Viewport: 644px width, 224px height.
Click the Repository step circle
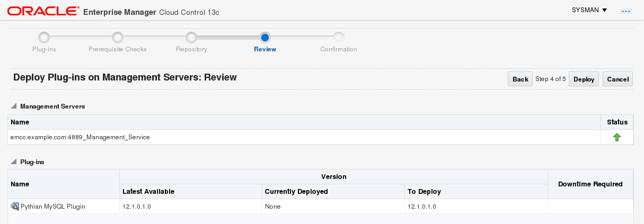click(191, 37)
